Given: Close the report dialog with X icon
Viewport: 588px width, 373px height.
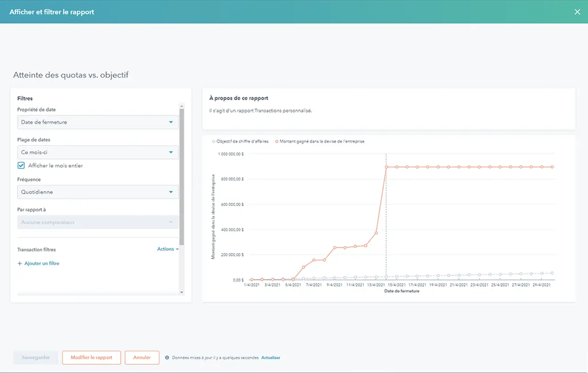Looking at the screenshot, I should (577, 12).
